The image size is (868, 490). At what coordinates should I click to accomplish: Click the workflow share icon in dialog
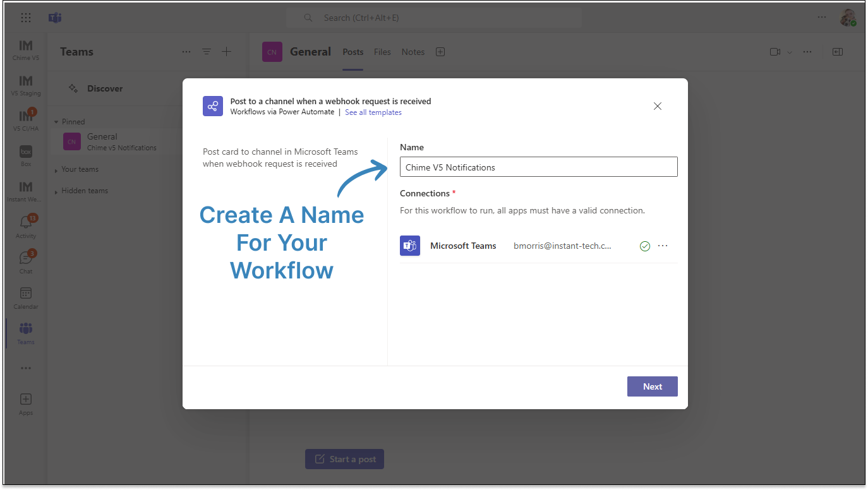tap(213, 106)
